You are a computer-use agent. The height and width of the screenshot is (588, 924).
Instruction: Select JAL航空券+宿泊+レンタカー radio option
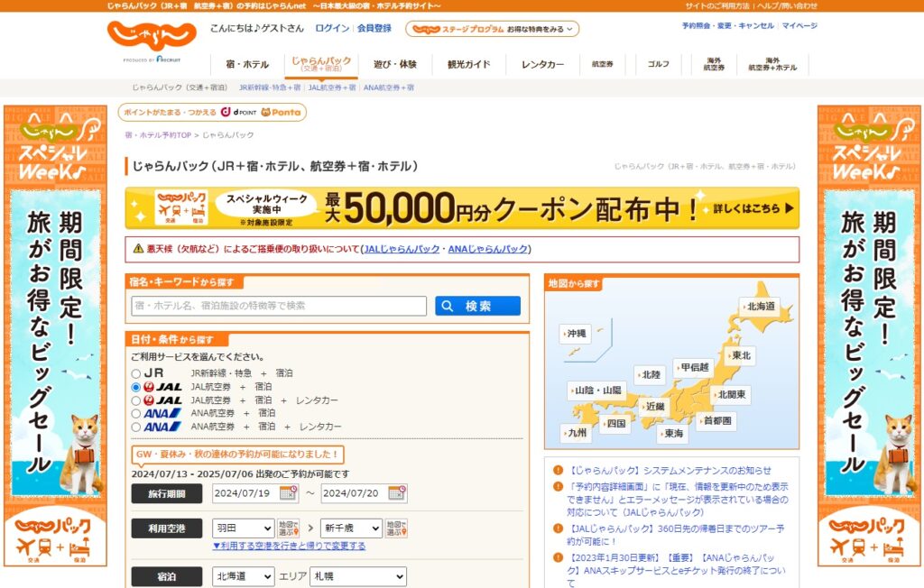136,400
